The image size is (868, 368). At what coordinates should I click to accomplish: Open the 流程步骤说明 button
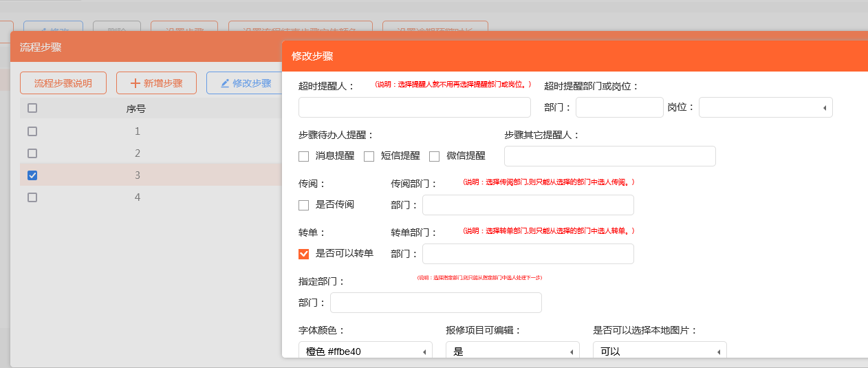click(x=63, y=83)
